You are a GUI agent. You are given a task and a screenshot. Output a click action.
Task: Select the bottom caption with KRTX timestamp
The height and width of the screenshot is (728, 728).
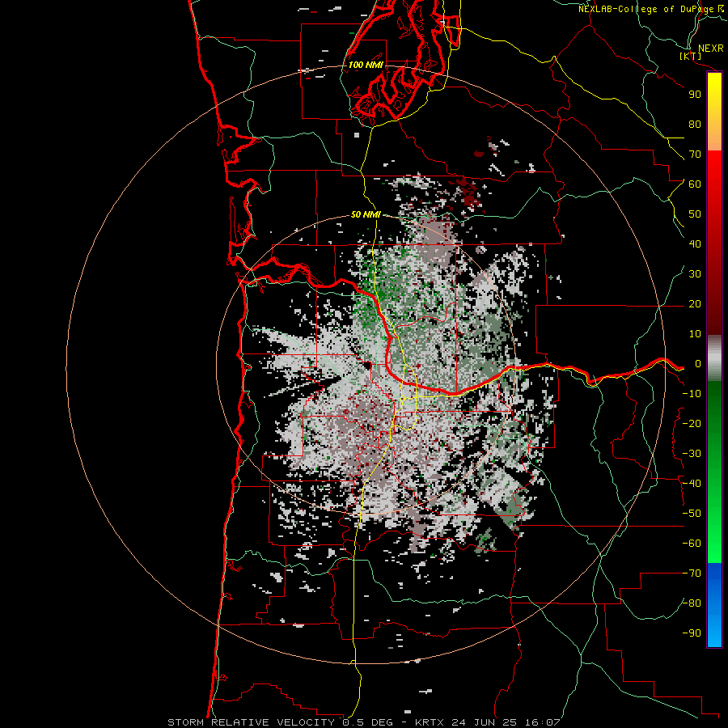[x=363, y=722]
